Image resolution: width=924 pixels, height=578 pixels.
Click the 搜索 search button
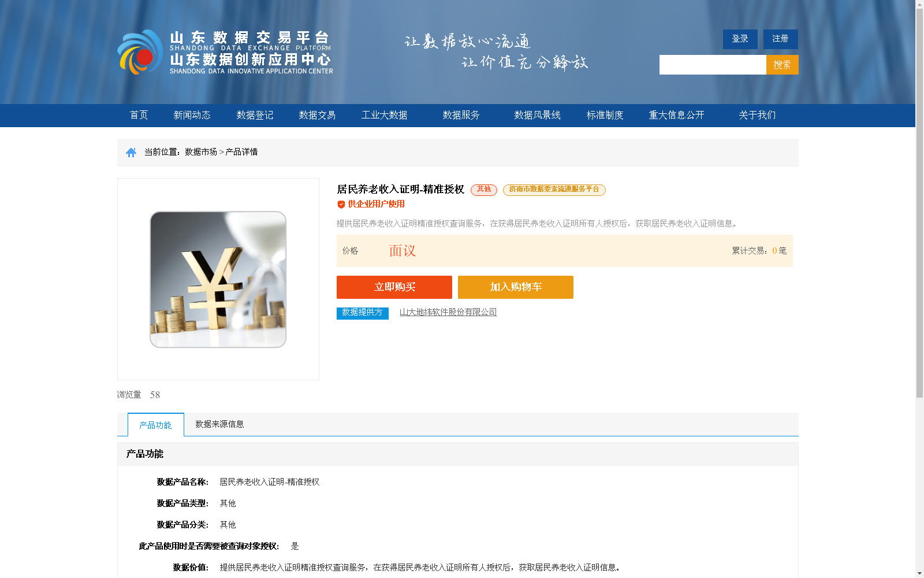point(783,65)
